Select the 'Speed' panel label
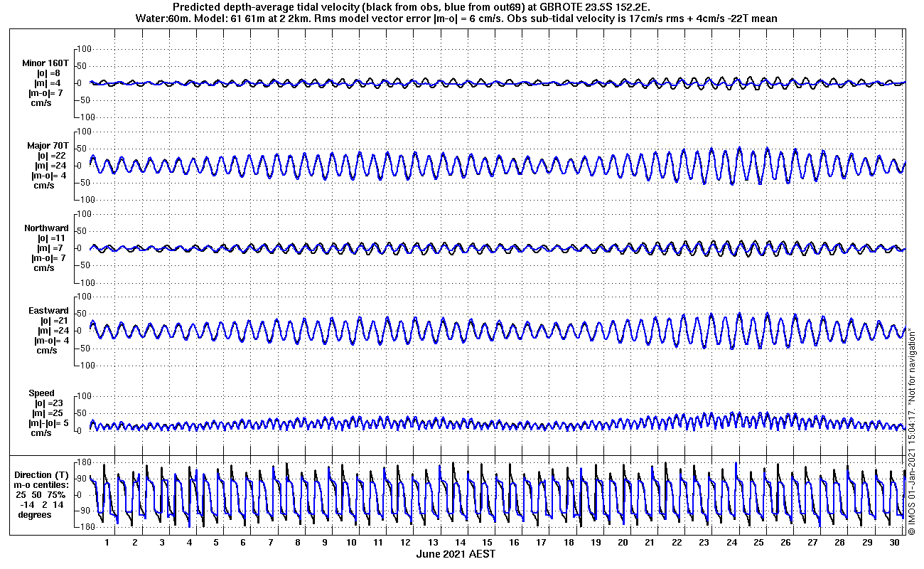Image resolution: width=924 pixels, height=569 pixels. 41,393
